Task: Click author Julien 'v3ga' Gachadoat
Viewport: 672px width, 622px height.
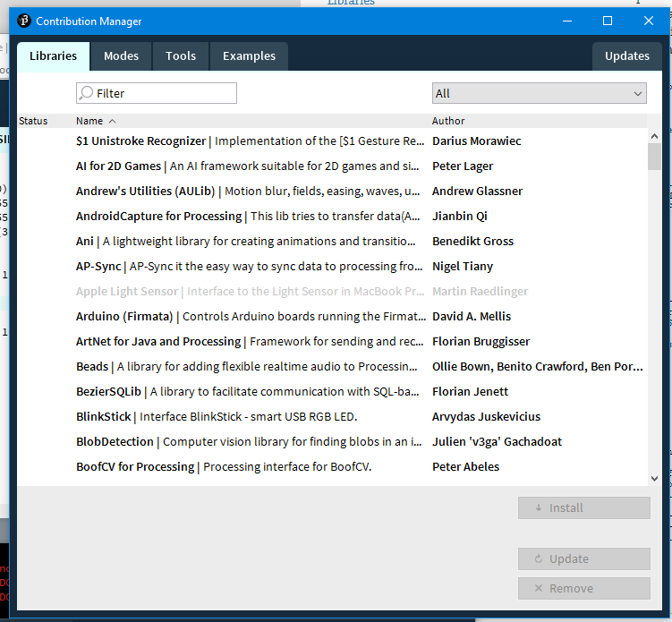Action: pos(497,442)
